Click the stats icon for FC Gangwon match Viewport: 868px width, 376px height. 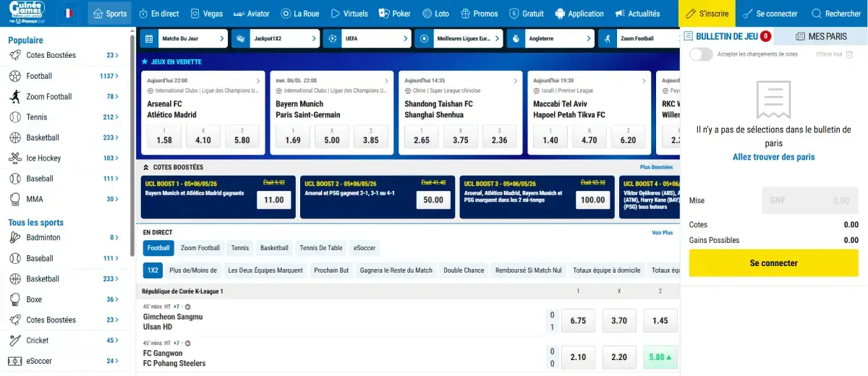187,343
